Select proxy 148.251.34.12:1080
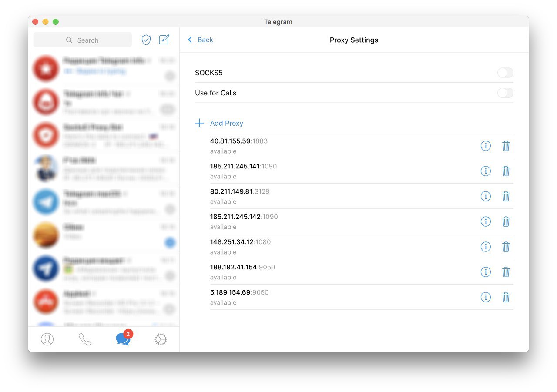This screenshot has height=392, width=557. [x=362, y=247]
